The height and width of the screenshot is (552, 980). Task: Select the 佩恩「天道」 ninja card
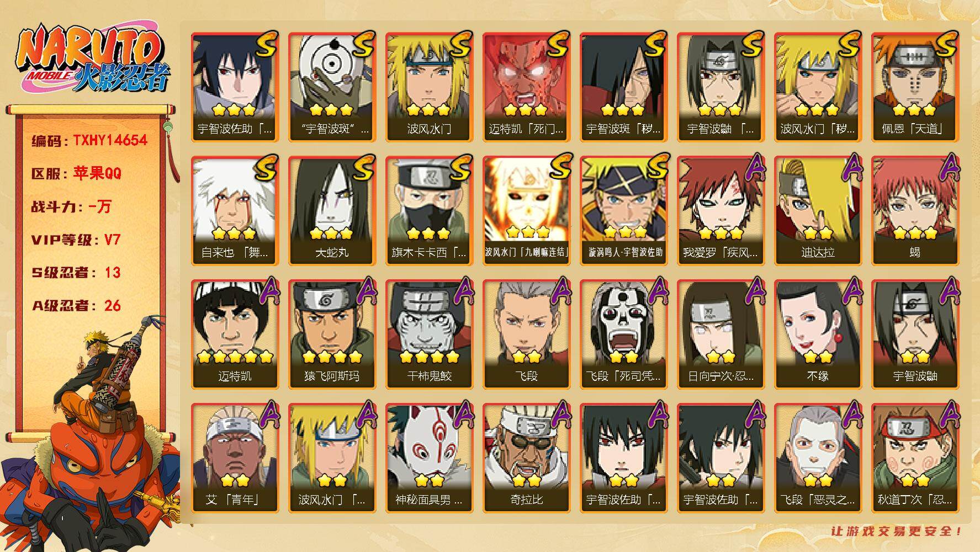[915, 87]
